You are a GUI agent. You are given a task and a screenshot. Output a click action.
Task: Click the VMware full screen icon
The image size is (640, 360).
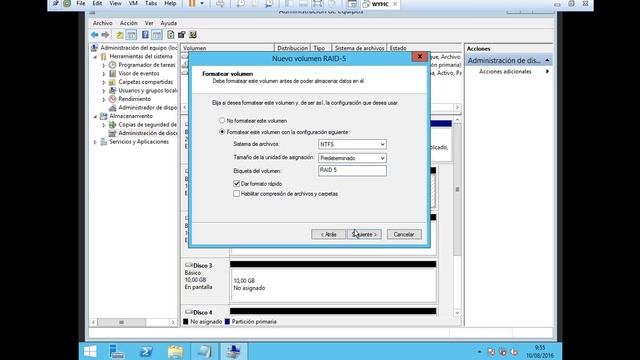(318, 4)
